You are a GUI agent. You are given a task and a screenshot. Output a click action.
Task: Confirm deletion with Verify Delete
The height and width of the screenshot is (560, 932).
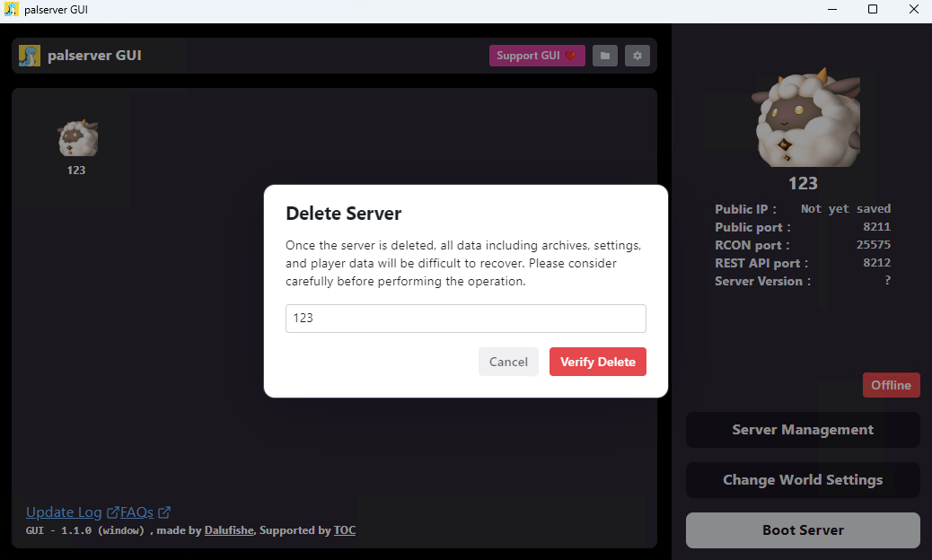pos(597,362)
